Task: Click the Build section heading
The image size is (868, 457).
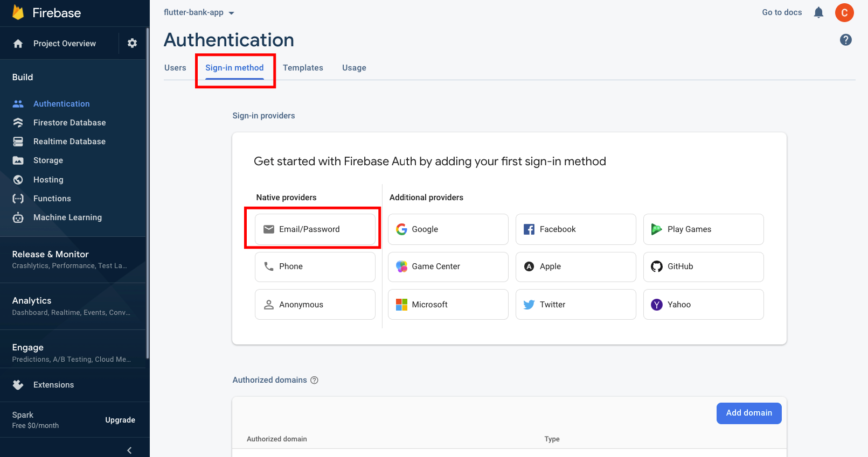Action: [x=23, y=77]
